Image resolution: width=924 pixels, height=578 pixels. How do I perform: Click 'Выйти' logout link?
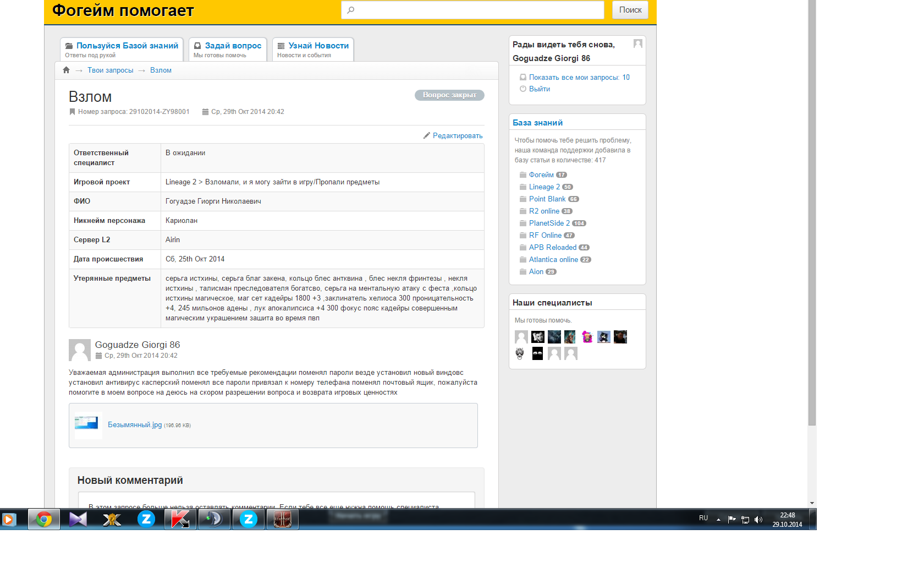point(540,89)
